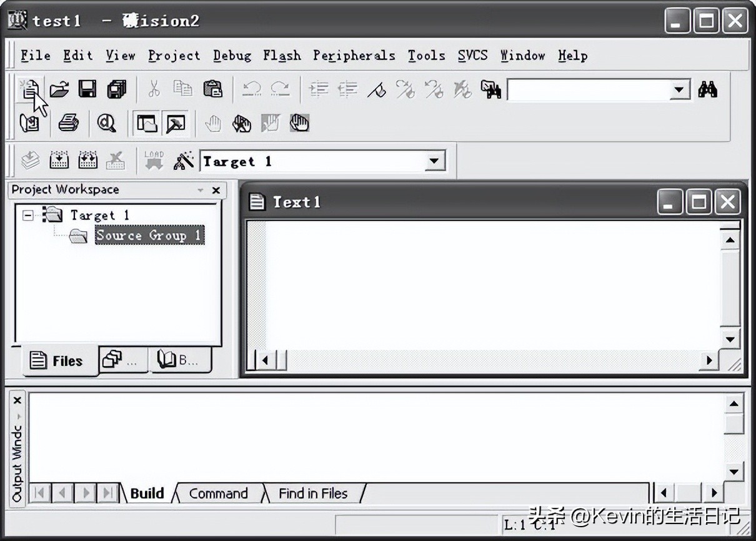The image size is (756, 541).
Task: Click the Cut scissors icon
Action: tap(154, 90)
